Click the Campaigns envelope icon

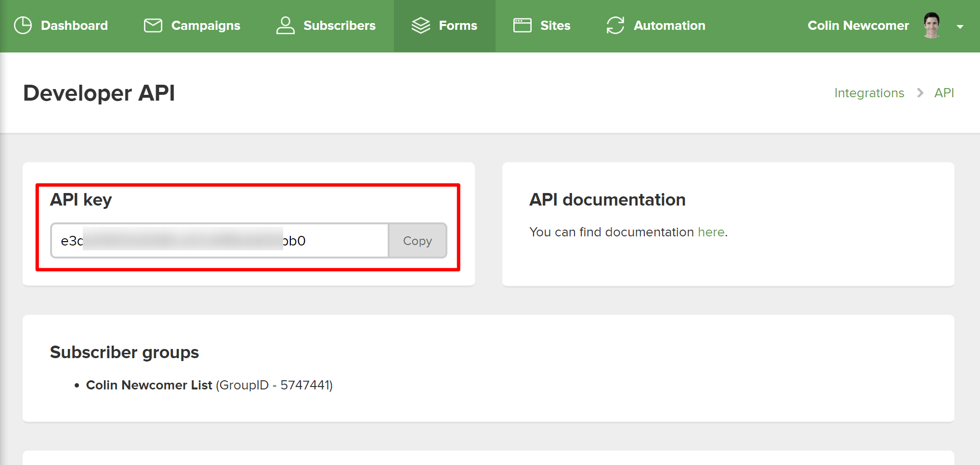coord(153,26)
